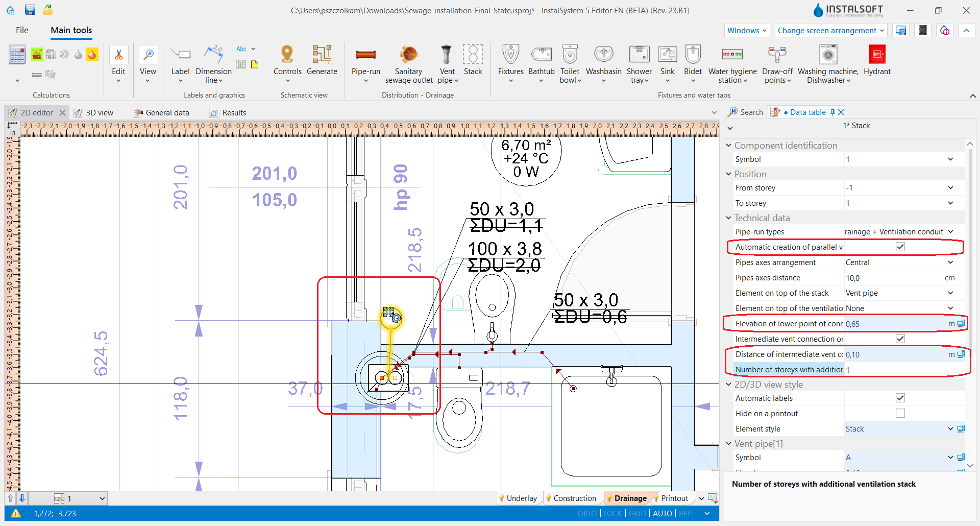Viewport: 980px width, 526px height.
Task: Toggle ORTO mode in status bar
Action: pos(587,514)
